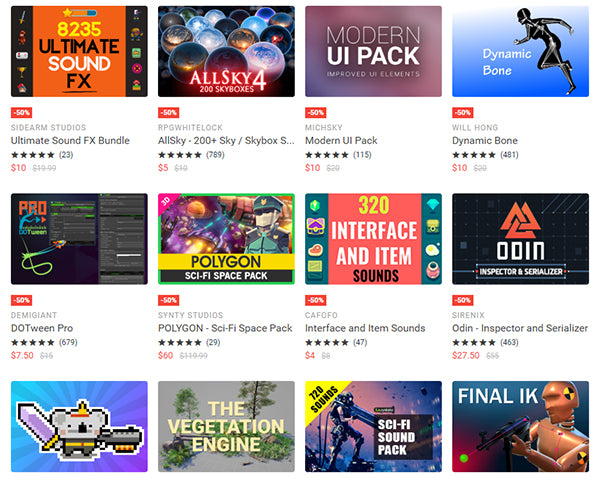This screenshot has width=600, height=478.
Task: Open the Dynamic Bone product image
Action: tap(520, 51)
